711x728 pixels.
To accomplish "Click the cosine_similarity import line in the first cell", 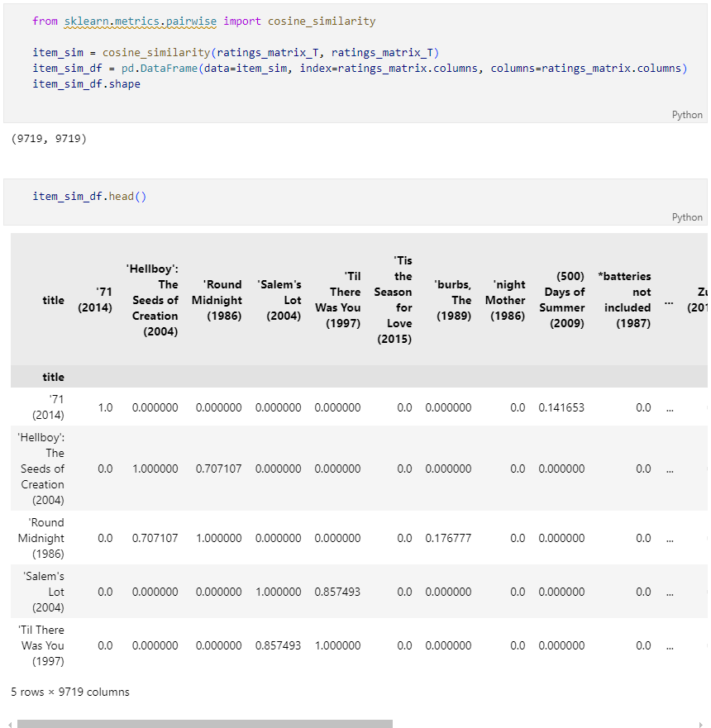I will pos(203,21).
